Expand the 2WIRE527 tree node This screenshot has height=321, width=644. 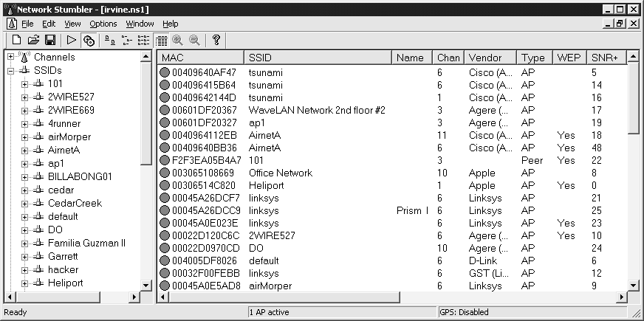(24, 97)
